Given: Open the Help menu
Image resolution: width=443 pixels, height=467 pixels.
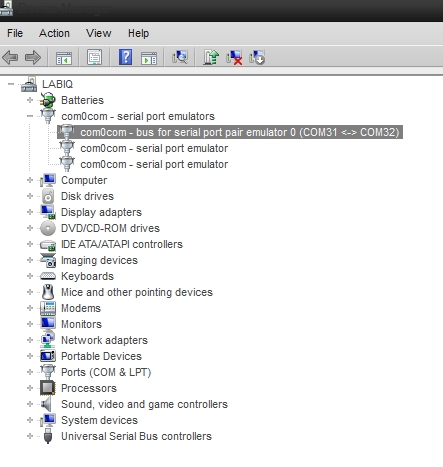Looking at the screenshot, I should click(x=138, y=33).
